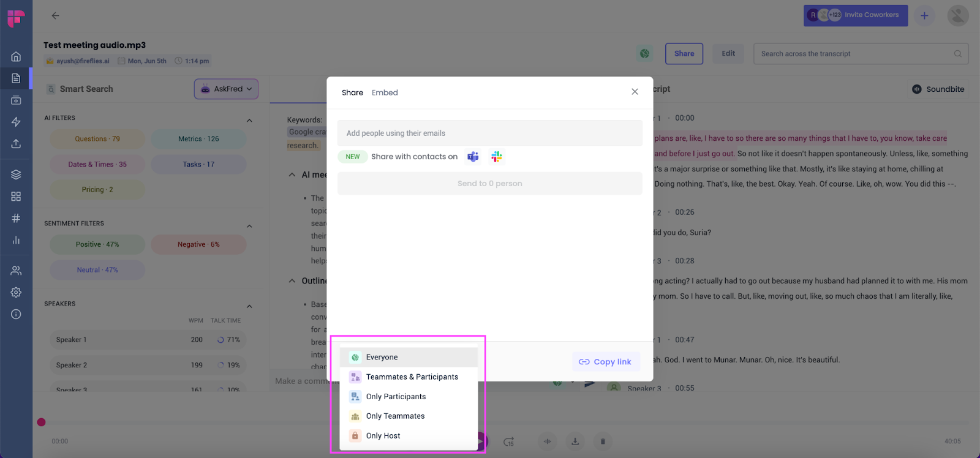Click the Edit button

click(728, 53)
